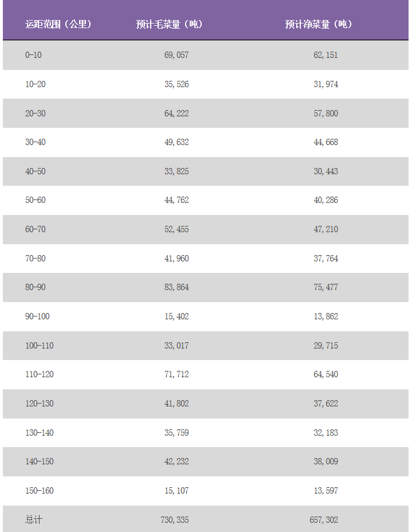Click gross volume value 52,455
Viewport: 412px width, 532px height.
pyautogui.click(x=176, y=229)
